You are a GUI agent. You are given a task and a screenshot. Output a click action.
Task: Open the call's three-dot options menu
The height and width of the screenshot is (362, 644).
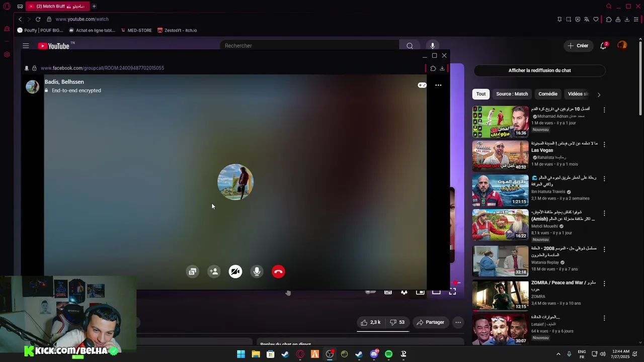click(x=438, y=85)
